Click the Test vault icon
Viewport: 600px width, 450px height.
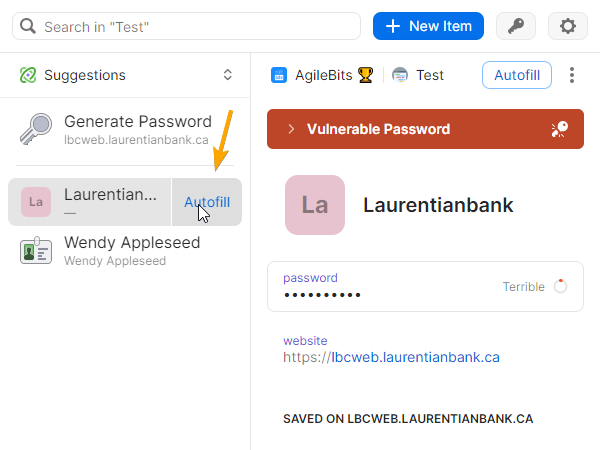pyautogui.click(x=401, y=75)
